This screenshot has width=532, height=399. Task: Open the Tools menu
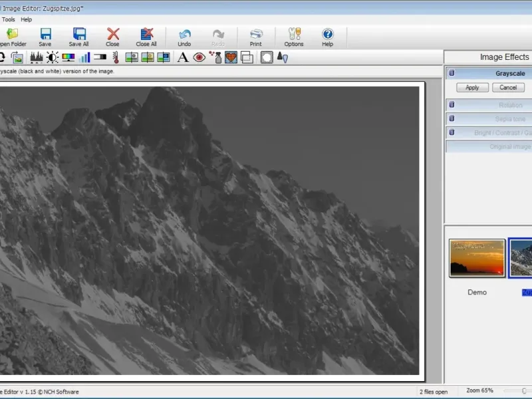point(9,20)
